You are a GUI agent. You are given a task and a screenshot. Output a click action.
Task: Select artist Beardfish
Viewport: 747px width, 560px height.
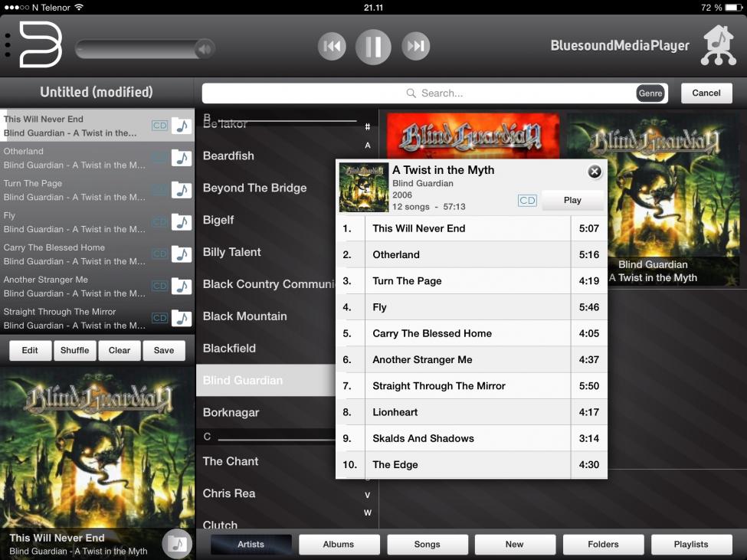[228, 156]
